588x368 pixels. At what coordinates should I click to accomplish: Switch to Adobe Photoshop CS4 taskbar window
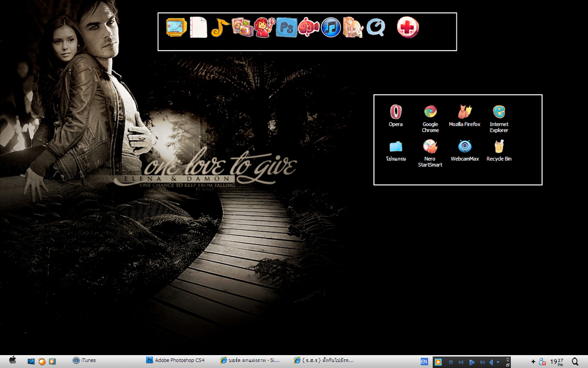coord(175,360)
